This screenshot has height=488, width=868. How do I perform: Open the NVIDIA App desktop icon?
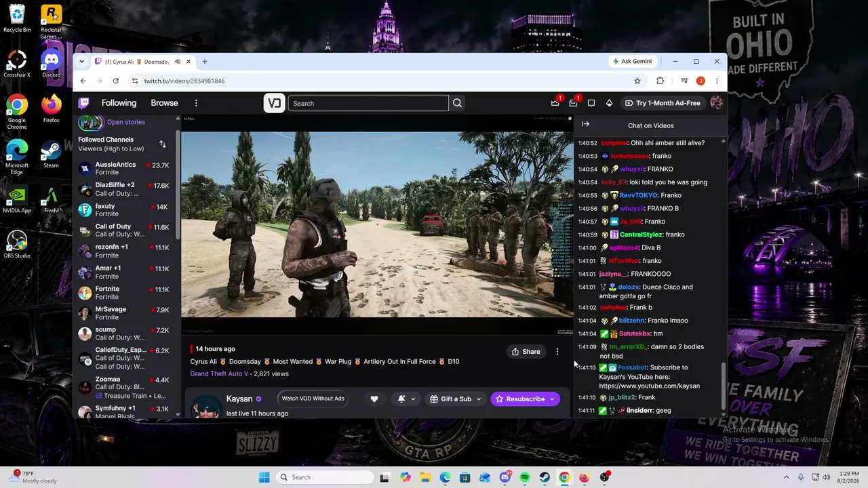pyautogui.click(x=17, y=200)
